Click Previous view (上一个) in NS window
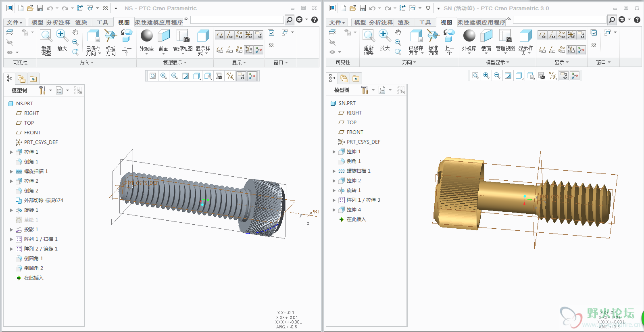The image size is (644, 332). (x=127, y=42)
